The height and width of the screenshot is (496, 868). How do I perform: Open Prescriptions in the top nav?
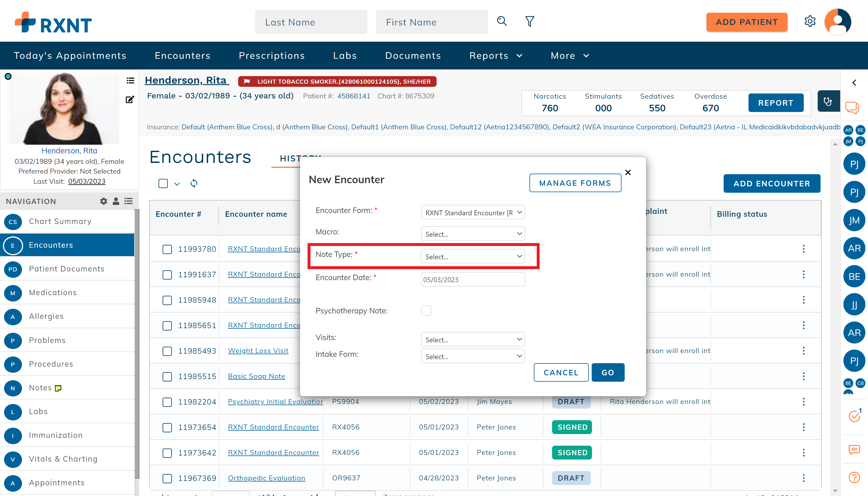click(272, 56)
